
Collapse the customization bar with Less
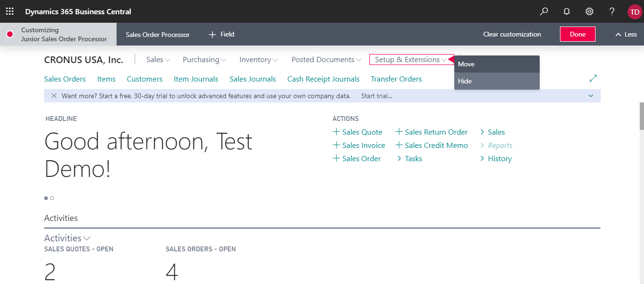[x=626, y=34]
